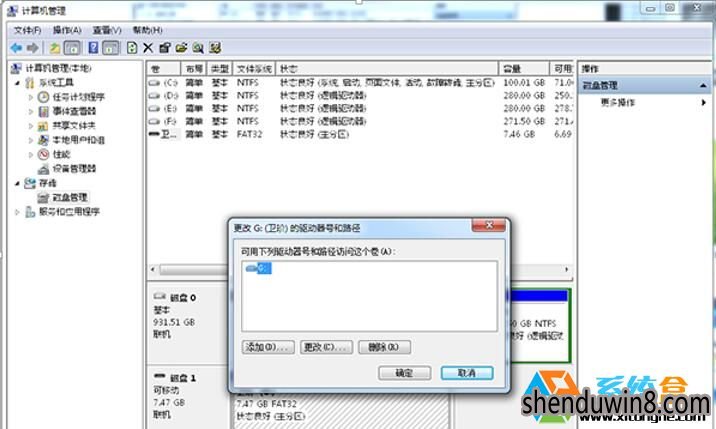Click the 状态 column header

387,69
